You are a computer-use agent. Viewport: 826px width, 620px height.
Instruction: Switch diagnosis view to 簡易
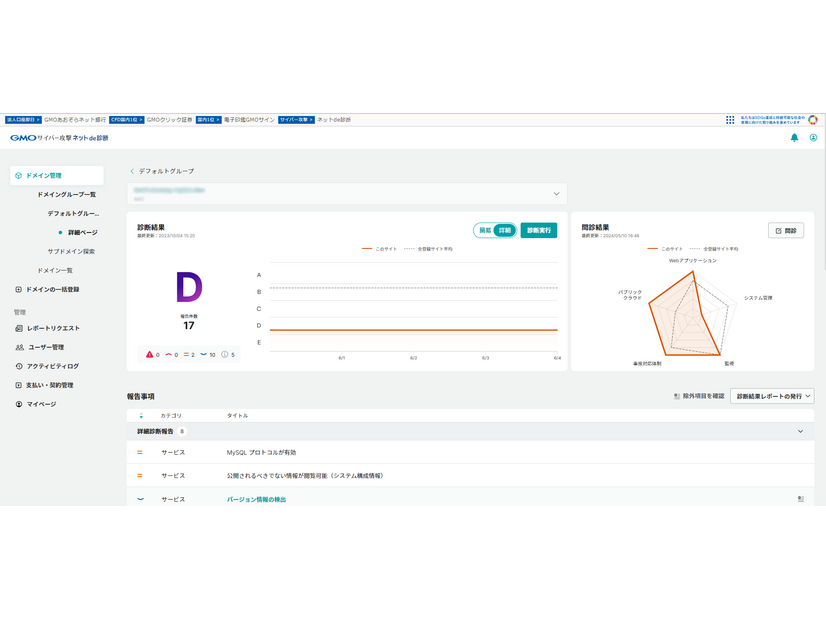point(485,230)
